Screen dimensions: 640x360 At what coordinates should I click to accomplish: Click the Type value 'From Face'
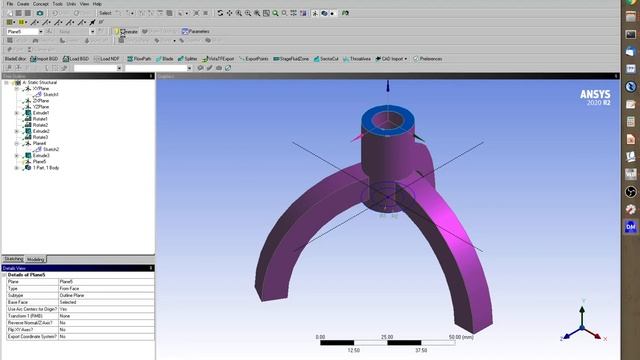click(x=107, y=289)
